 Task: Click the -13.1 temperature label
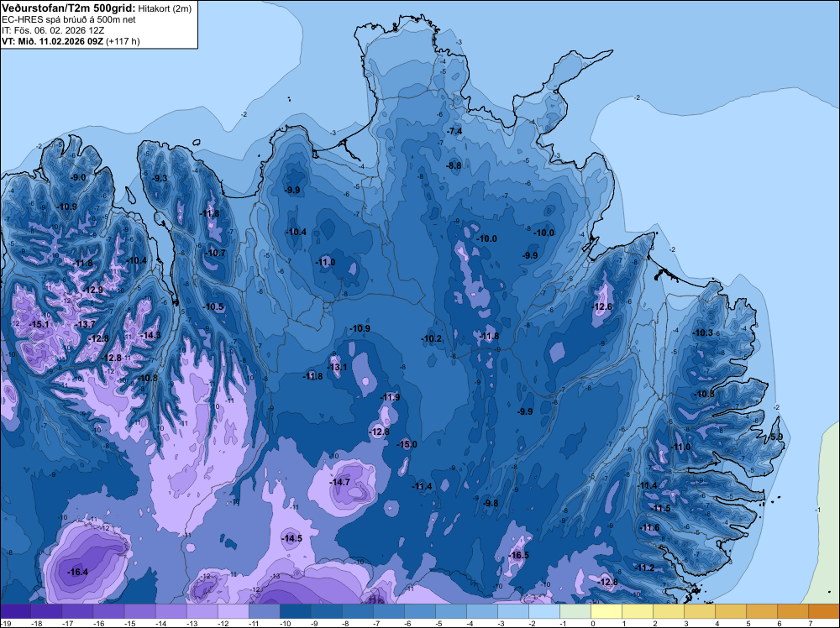pos(337,367)
